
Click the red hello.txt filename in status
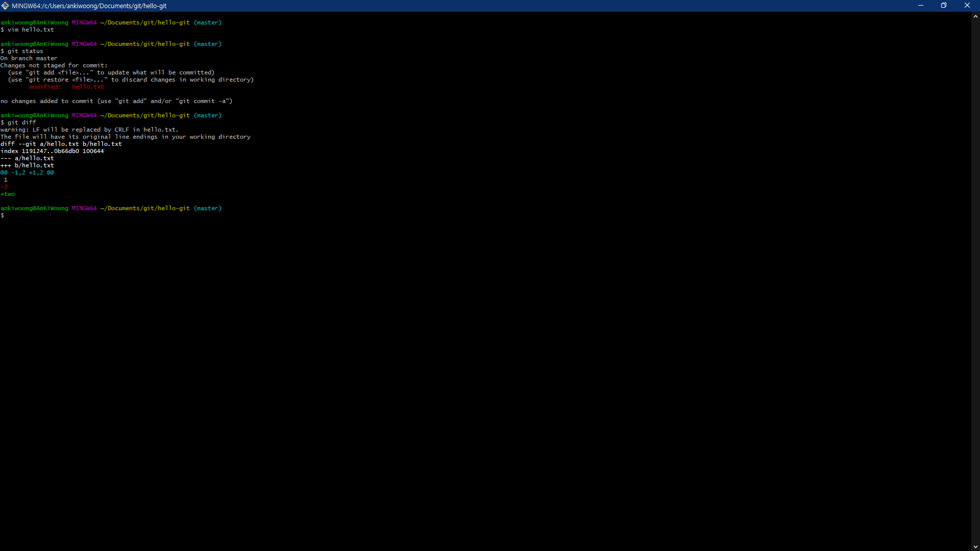88,87
